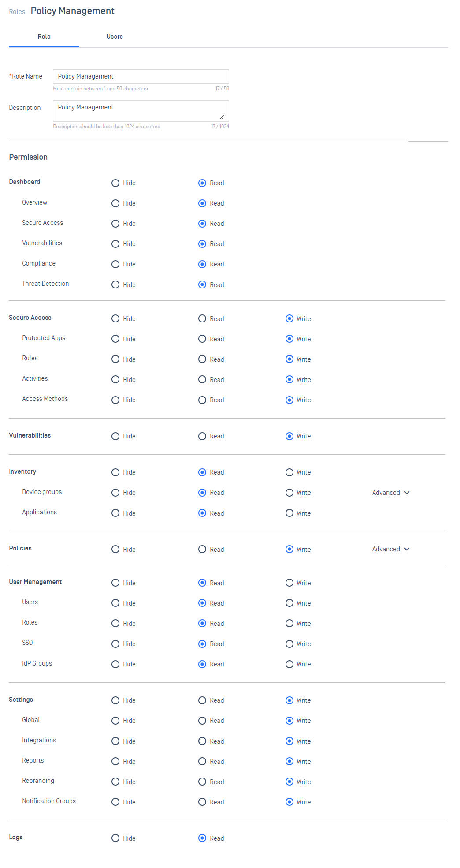Switch to the Users tab
The image size is (460, 868).
pos(115,37)
